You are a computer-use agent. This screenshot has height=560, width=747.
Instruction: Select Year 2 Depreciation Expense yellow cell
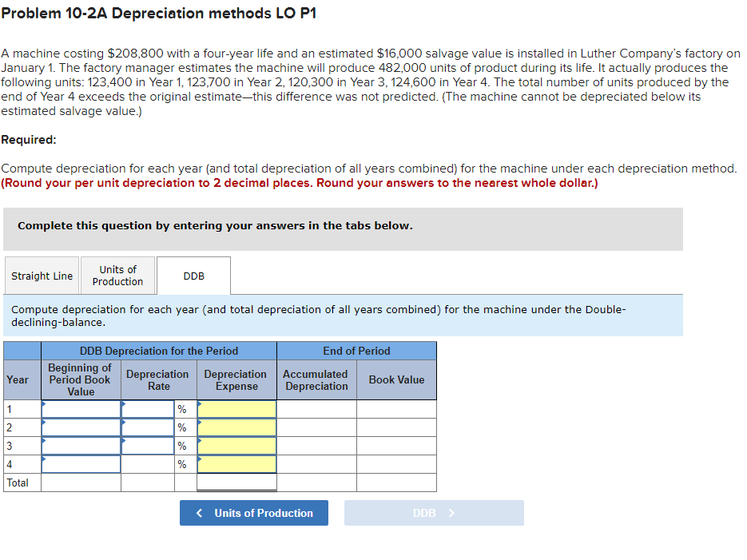(236, 427)
